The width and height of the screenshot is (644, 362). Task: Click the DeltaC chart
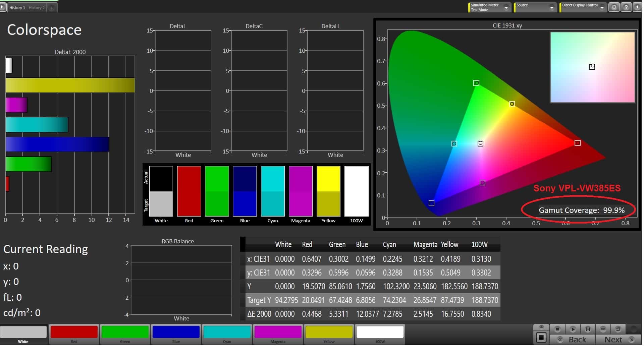tap(259, 91)
